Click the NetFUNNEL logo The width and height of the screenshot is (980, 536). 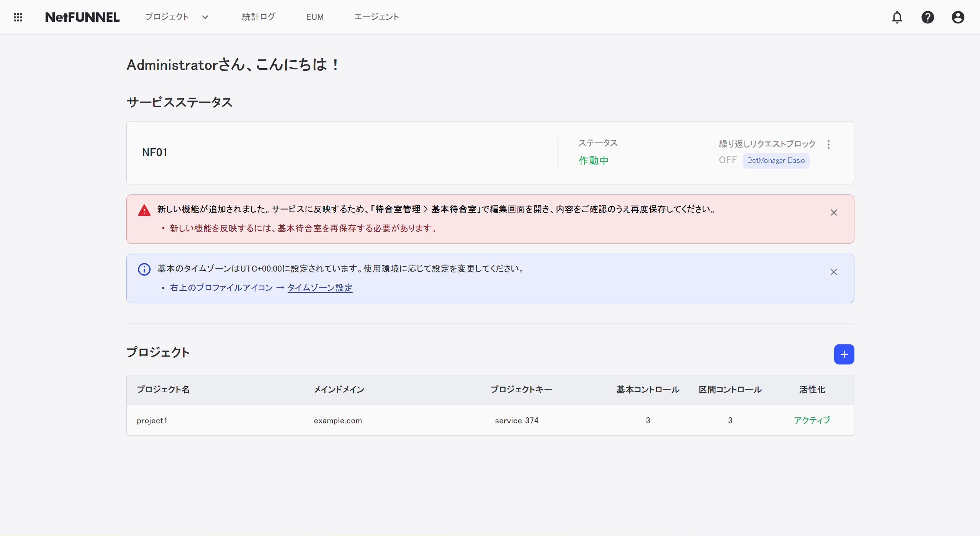(x=82, y=17)
